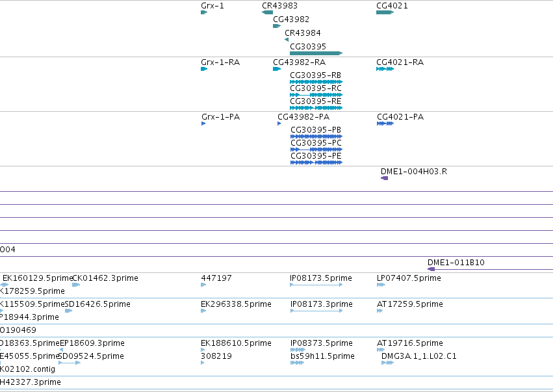The width and height of the screenshot is (553, 392).
Task: Click the AT19716.5prime EST label
Action: click(410, 343)
